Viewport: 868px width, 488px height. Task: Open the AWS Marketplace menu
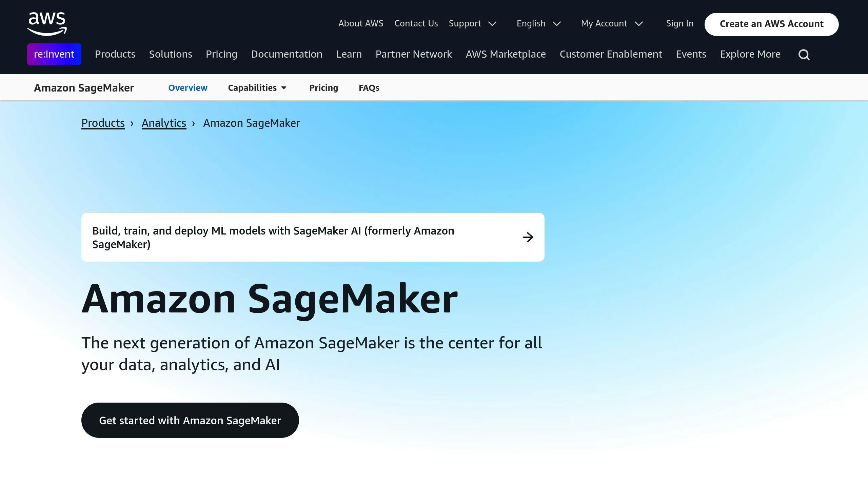click(x=506, y=54)
